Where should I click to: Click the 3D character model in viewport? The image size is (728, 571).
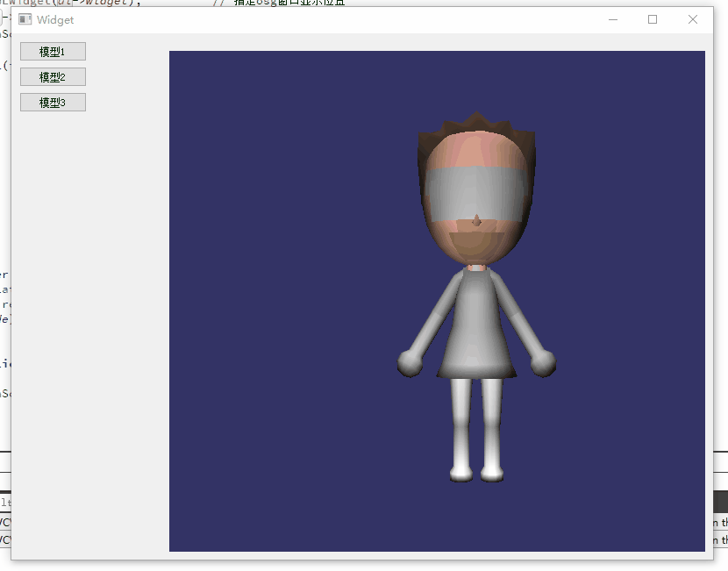[x=476, y=297]
